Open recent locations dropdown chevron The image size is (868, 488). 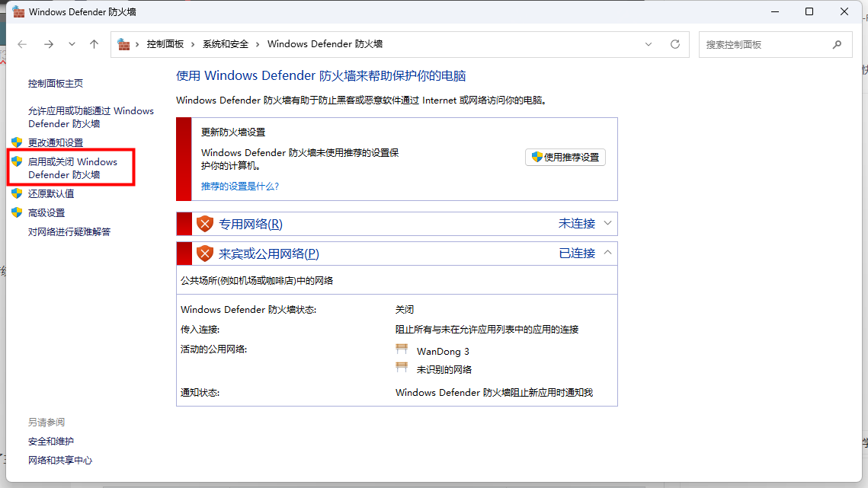pyautogui.click(x=72, y=44)
